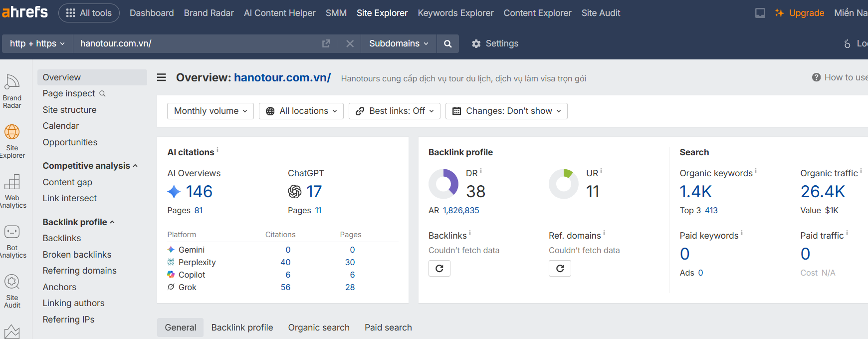868x339 pixels.
Task: Open Organic traffic value 26.4K
Action: pyautogui.click(x=823, y=191)
